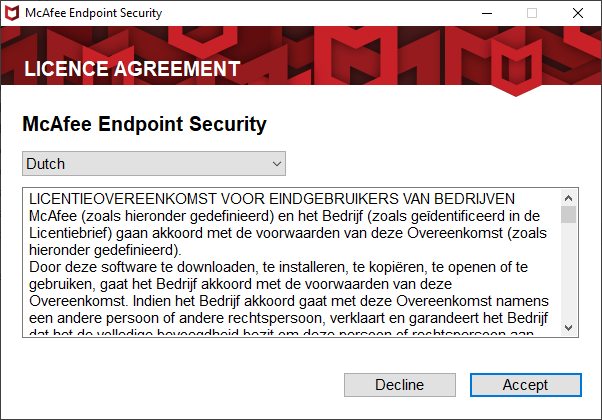Viewport: 602px width, 420px height.
Task: Click the LICENCE AGREEMENT banner heading
Action: 132,69
